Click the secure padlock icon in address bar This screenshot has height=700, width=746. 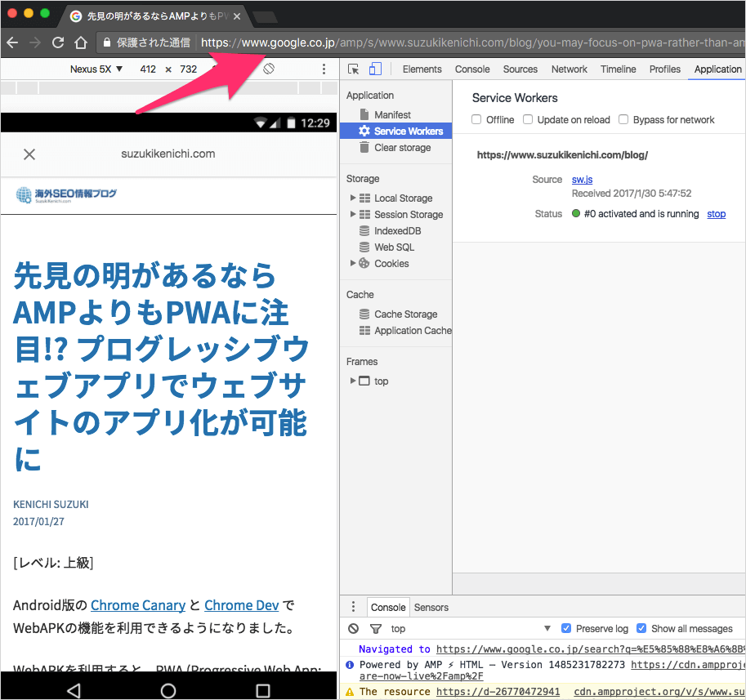(107, 42)
